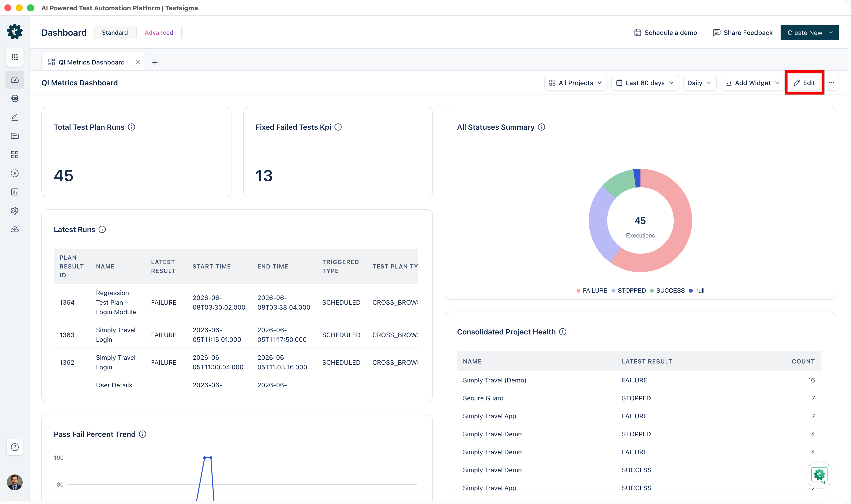Expand the Add Widget dropdown
The width and height of the screenshot is (851, 504).
(752, 83)
